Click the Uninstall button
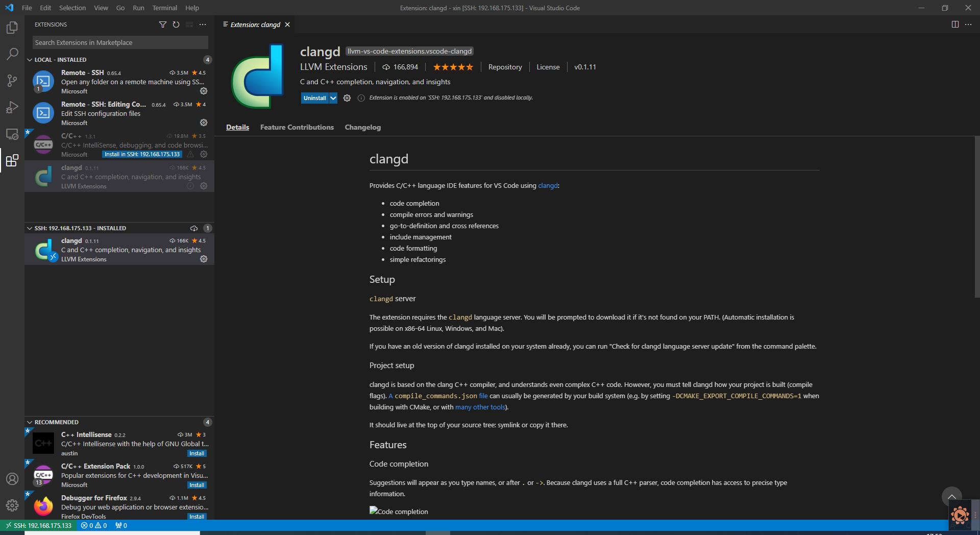 click(314, 98)
